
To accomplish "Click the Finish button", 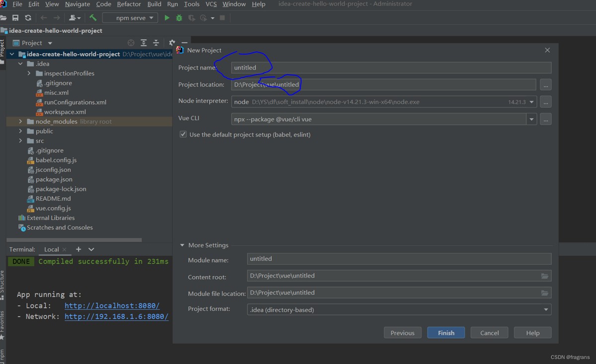I will [x=446, y=333].
